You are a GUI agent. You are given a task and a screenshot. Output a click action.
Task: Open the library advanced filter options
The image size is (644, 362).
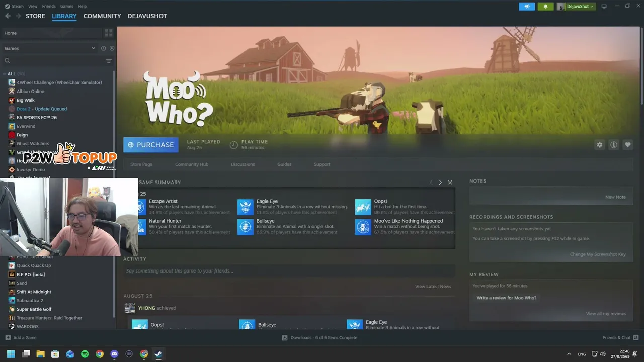tap(109, 61)
